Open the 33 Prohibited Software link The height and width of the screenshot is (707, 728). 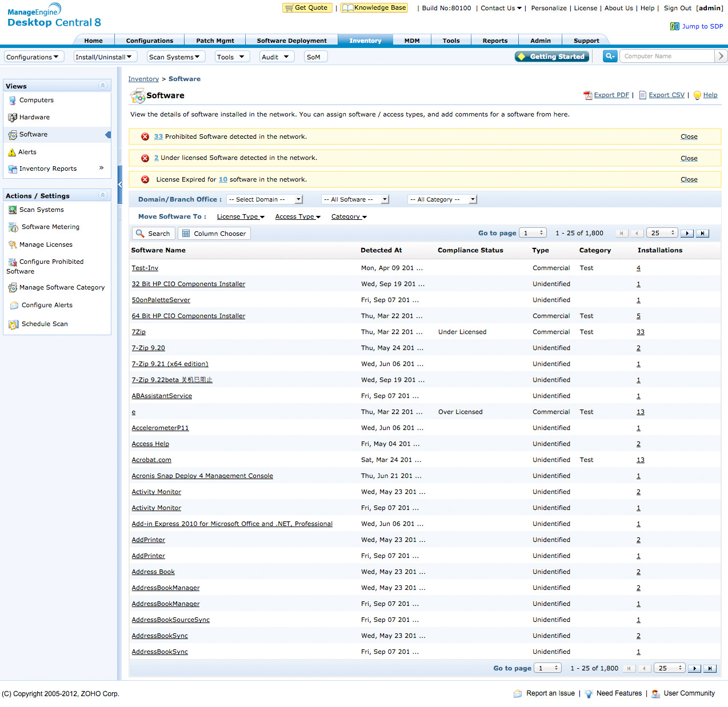point(158,137)
